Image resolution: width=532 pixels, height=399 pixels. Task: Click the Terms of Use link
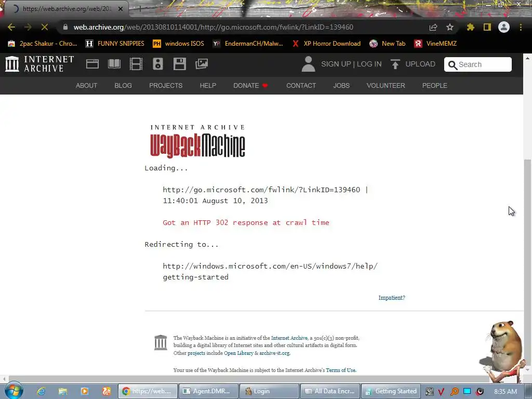(341, 370)
